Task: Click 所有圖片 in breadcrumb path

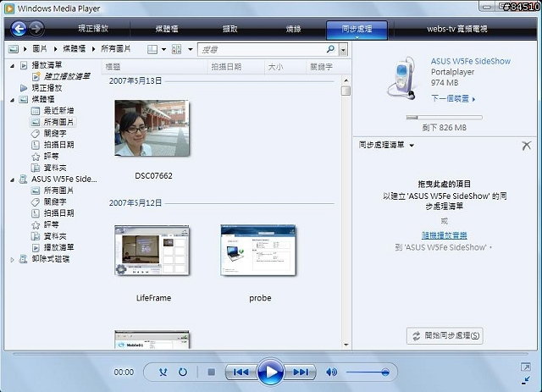Action: coord(115,49)
